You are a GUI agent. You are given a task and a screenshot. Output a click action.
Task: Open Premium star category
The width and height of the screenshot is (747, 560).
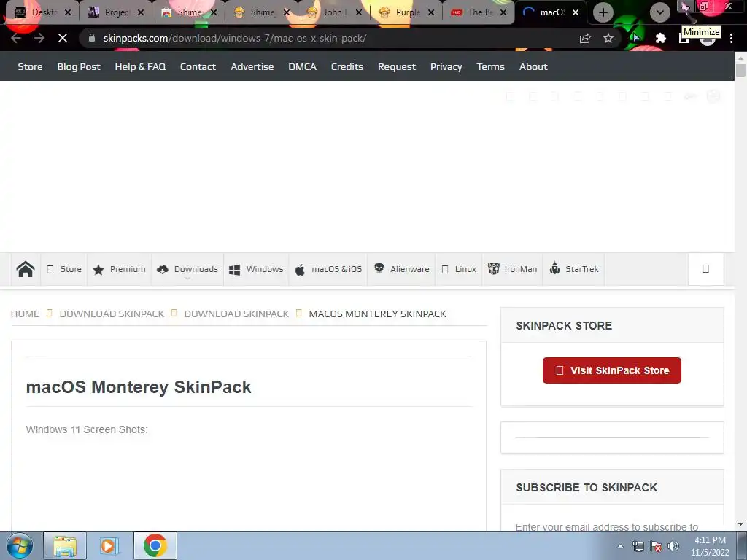119,269
